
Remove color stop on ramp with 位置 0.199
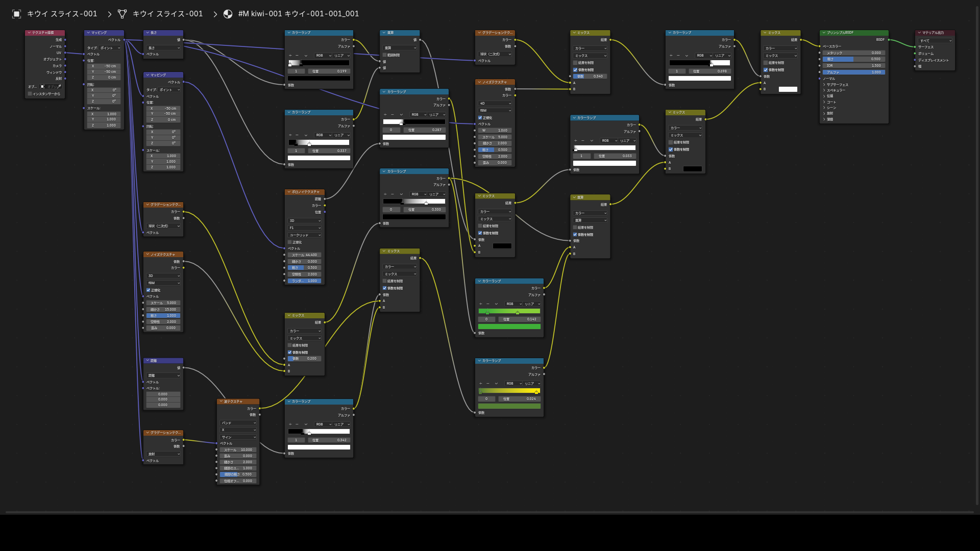click(x=297, y=56)
